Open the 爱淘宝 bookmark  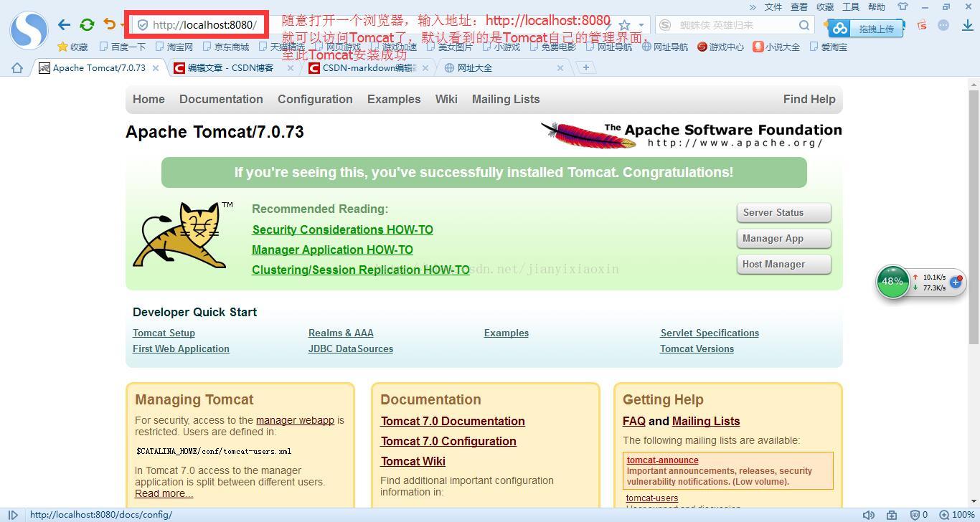(828, 47)
